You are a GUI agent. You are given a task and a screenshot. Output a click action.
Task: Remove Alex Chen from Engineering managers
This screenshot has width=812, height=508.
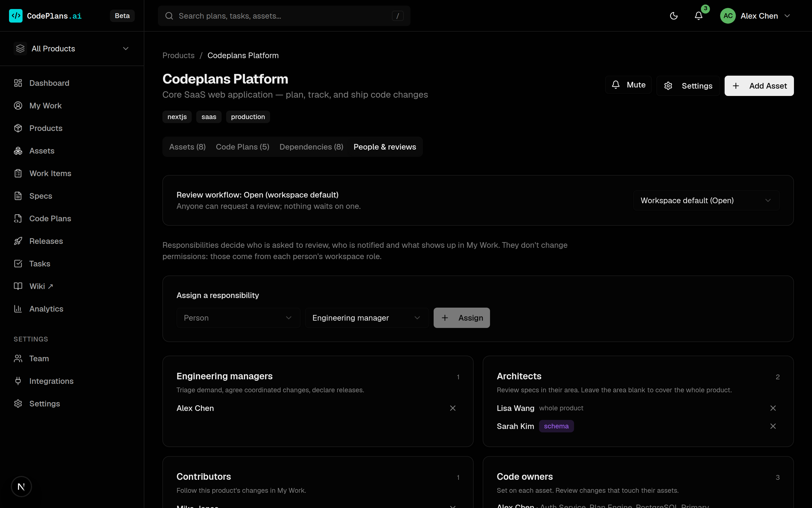click(x=453, y=408)
